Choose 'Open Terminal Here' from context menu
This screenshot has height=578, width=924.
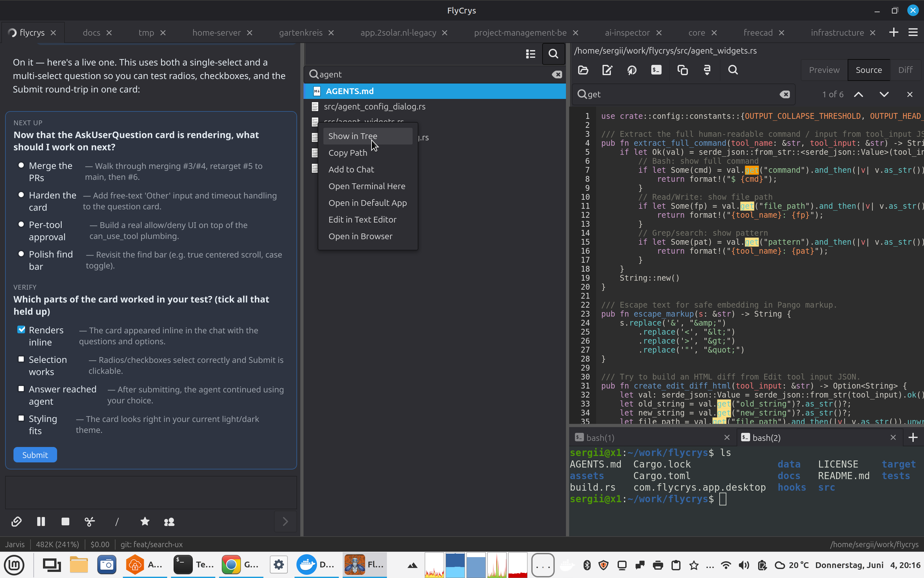pos(368,186)
